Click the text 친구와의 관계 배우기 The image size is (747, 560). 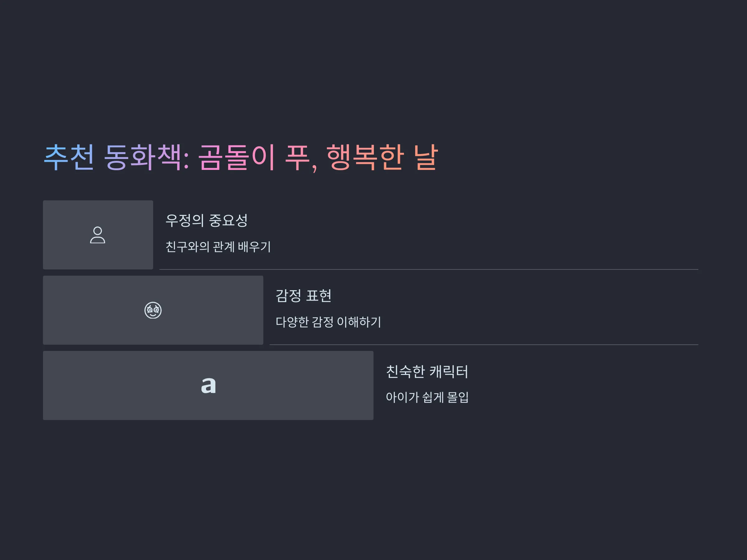[218, 247]
